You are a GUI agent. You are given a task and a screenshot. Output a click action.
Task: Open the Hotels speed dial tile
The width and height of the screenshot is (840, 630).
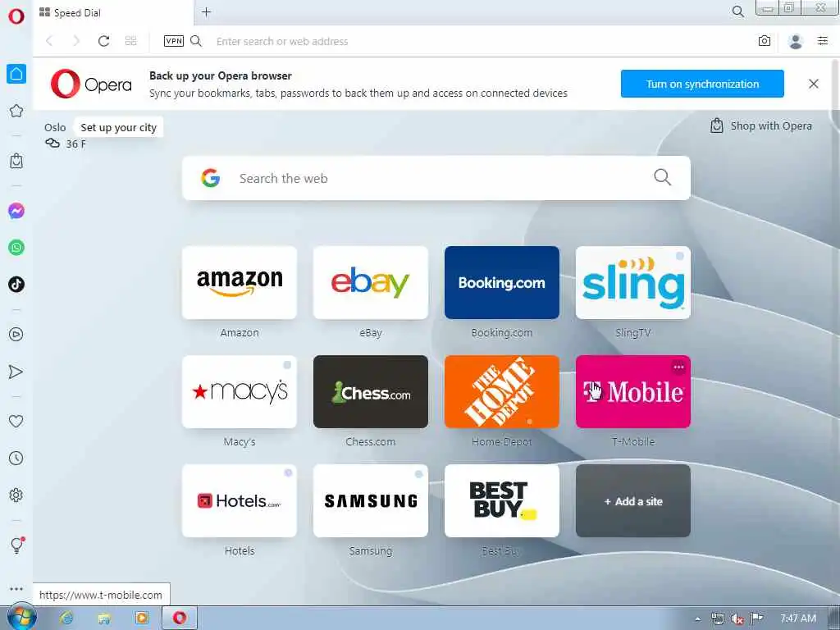point(240,501)
